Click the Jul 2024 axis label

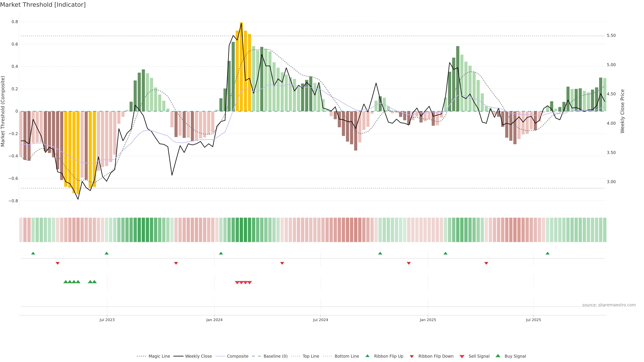(x=320, y=320)
